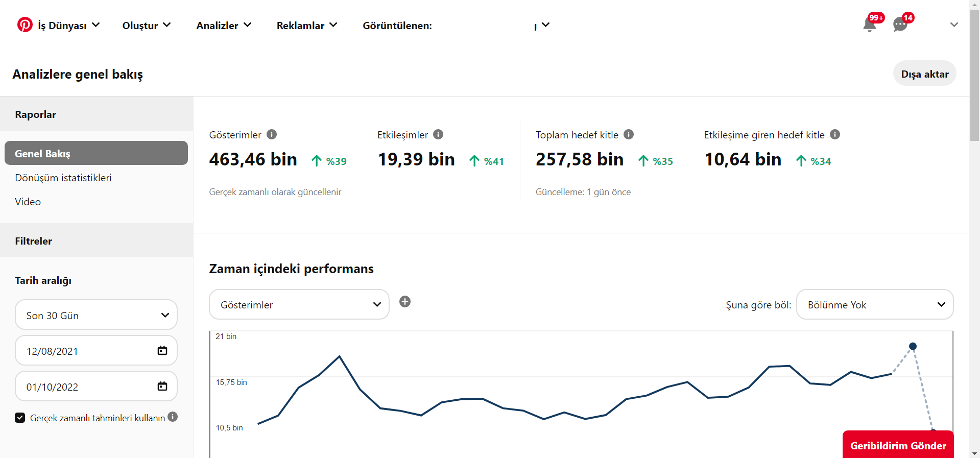
Task: Click the %34 increase indicator
Action: pyautogui.click(x=814, y=161)
